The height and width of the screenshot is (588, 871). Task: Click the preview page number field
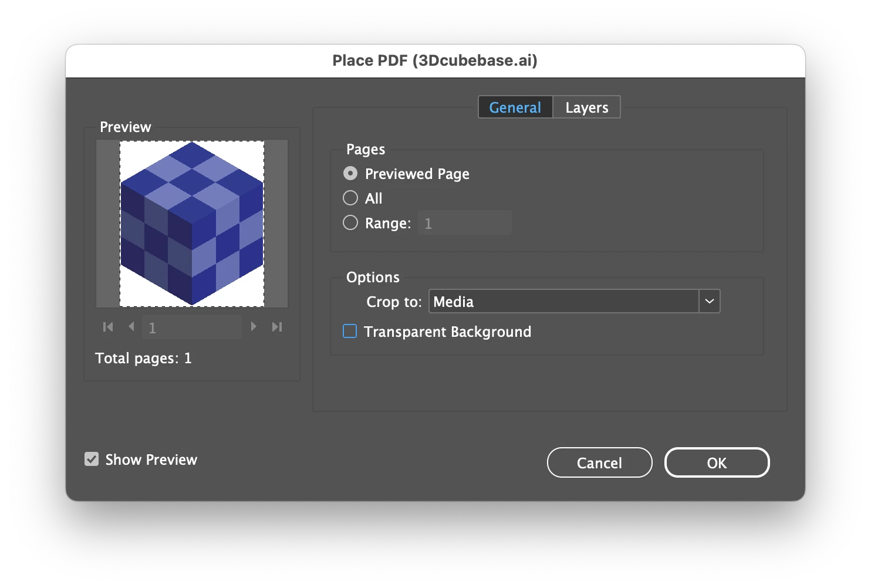[192, 327]
